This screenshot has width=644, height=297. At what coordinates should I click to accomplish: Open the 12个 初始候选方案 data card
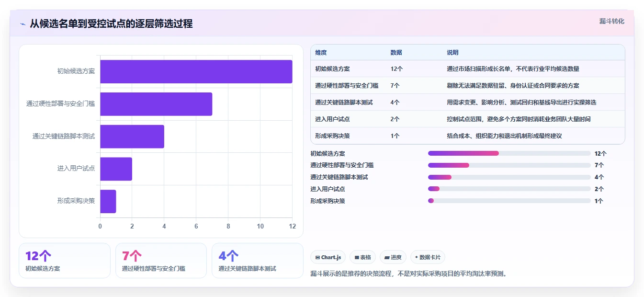(x=65, y=261)
